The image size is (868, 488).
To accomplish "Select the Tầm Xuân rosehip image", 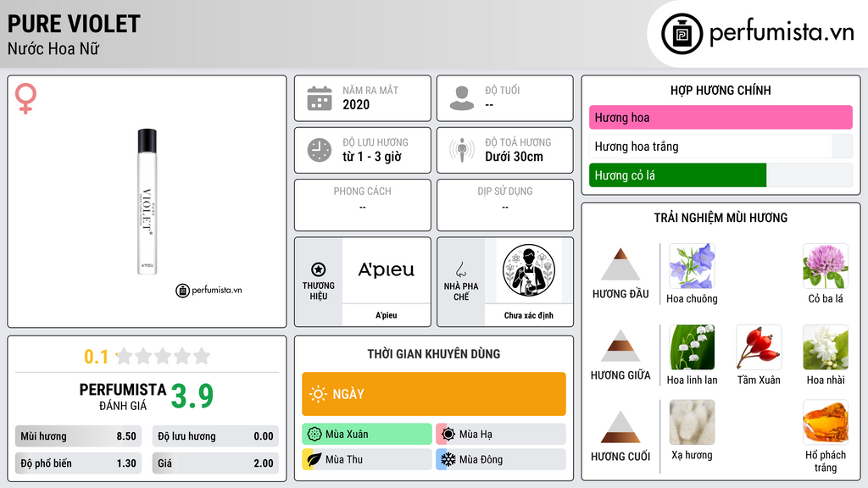I will [x=759, y=347].
